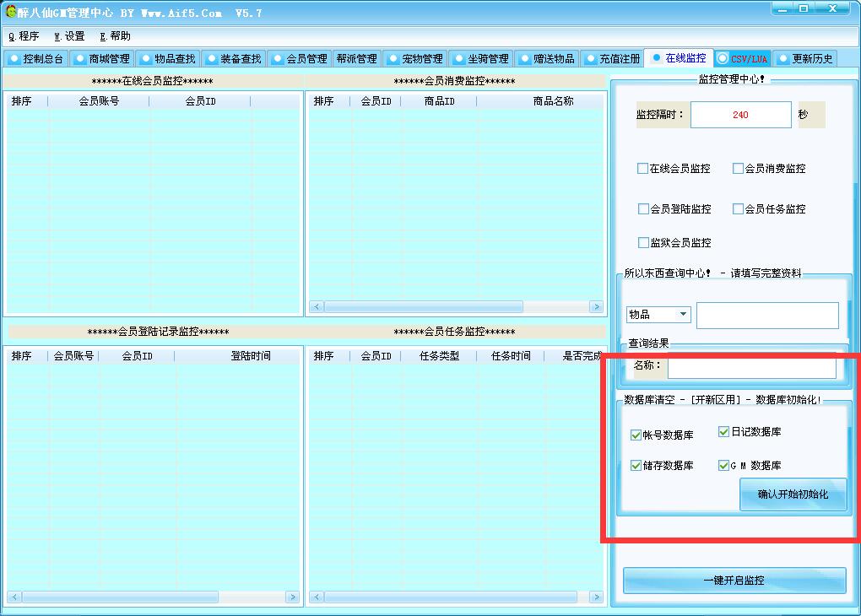Screen dimensions: 861x616
Task: Click the 确认开始初始化 button
Action: point(793,494)
